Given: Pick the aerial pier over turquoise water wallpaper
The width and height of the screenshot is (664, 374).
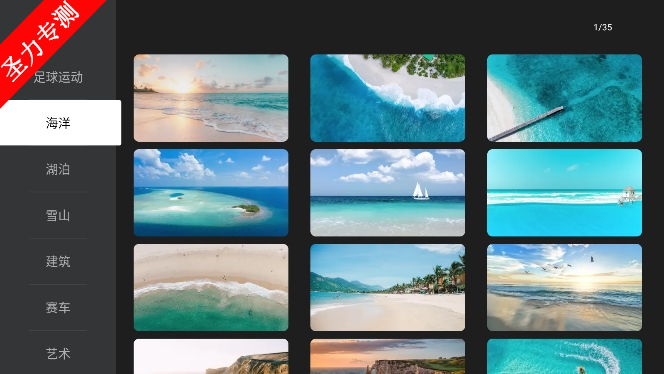Looking at the screenshot, I should coord(564,98).
